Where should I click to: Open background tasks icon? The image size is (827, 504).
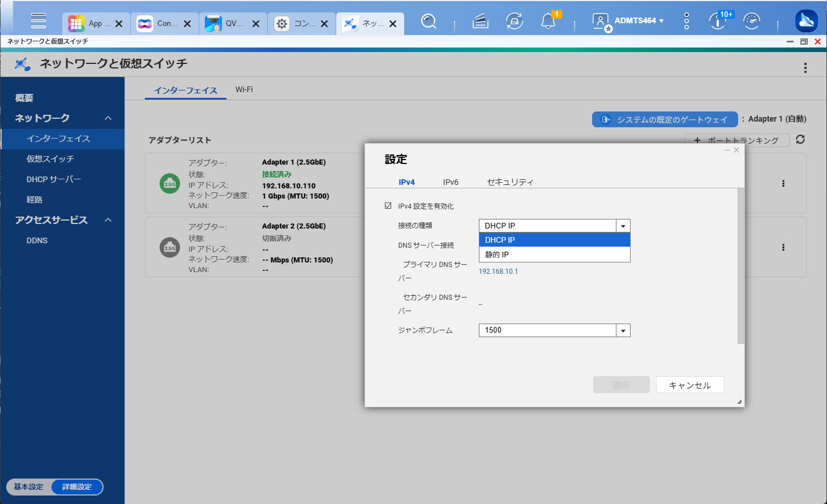click(x=481, y=21)
